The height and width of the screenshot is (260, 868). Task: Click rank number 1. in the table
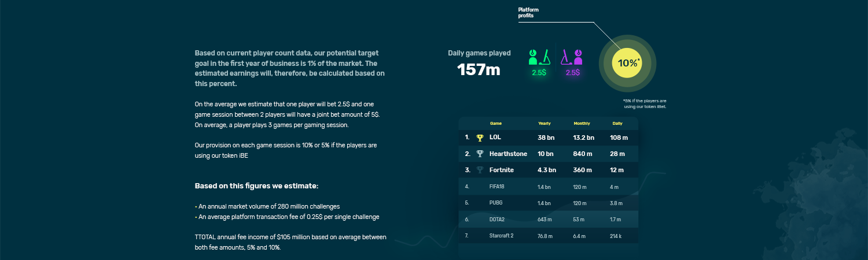pos(467,138)
